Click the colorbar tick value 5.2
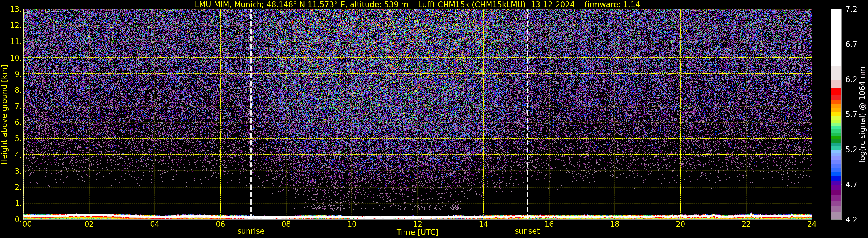This screenshot has height=238, width=868. tap(851, 149)
